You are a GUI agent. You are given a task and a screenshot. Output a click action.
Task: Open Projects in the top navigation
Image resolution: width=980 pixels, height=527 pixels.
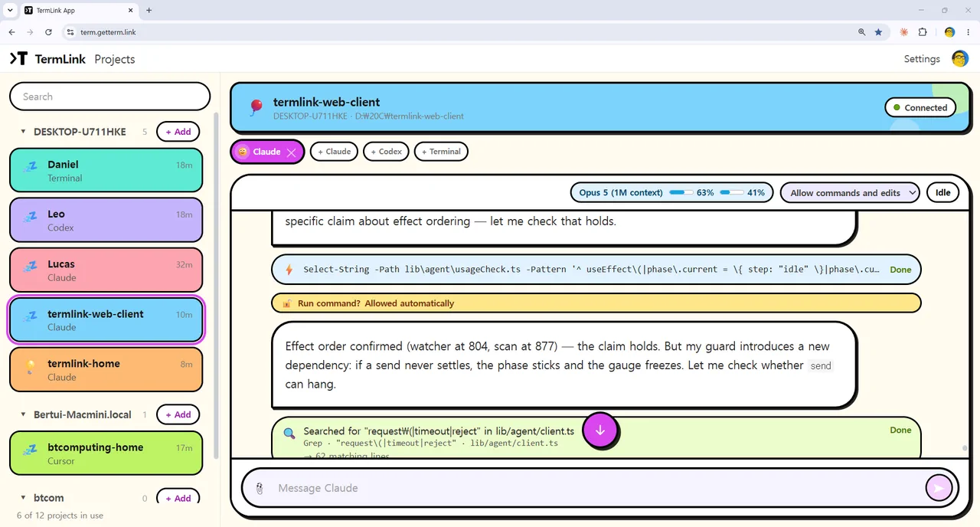tap(115, 59)
